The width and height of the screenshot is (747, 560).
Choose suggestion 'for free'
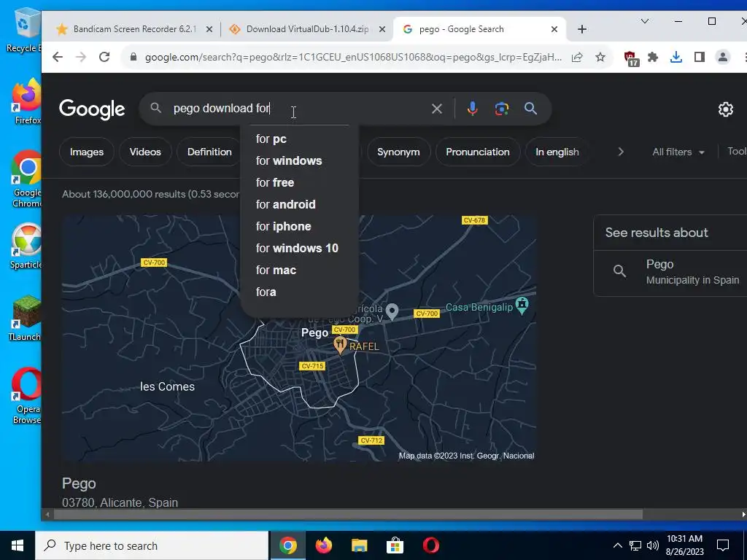[x=299, y=183]
